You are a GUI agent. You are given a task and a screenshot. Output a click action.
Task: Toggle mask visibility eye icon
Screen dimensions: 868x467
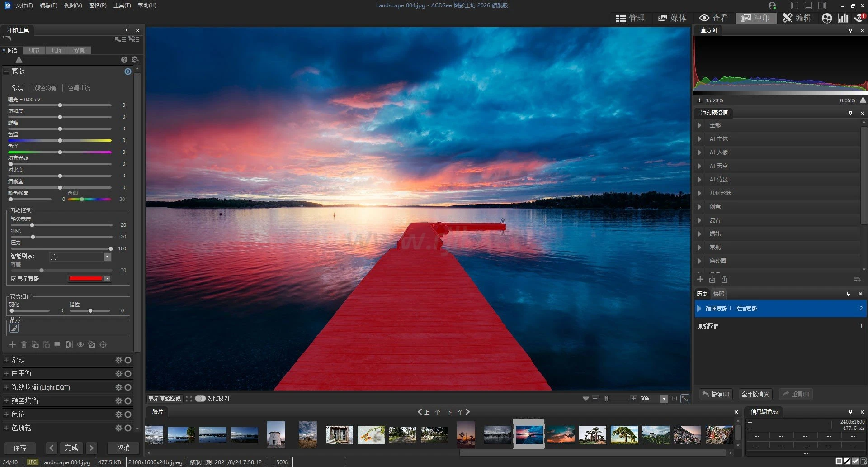point(80,344)
